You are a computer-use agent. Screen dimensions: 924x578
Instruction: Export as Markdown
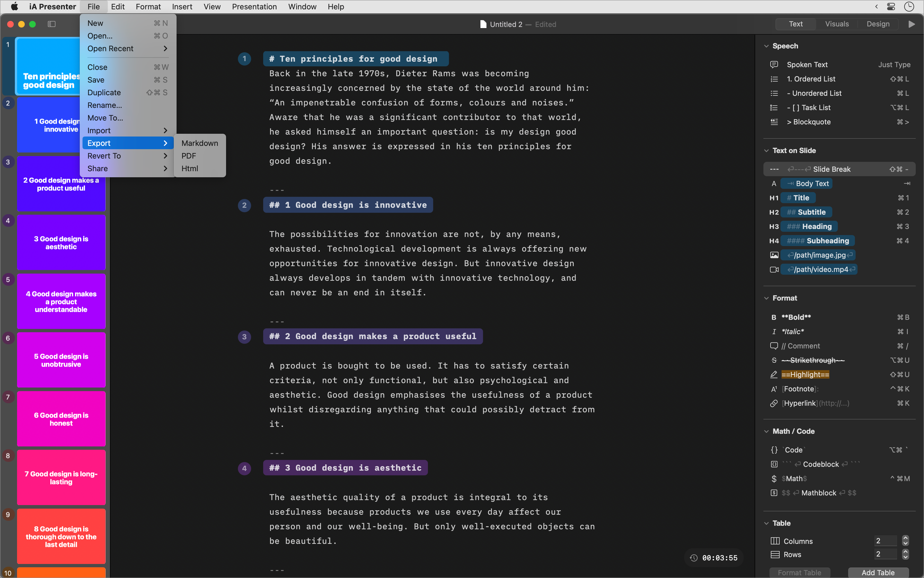[200, 143]
